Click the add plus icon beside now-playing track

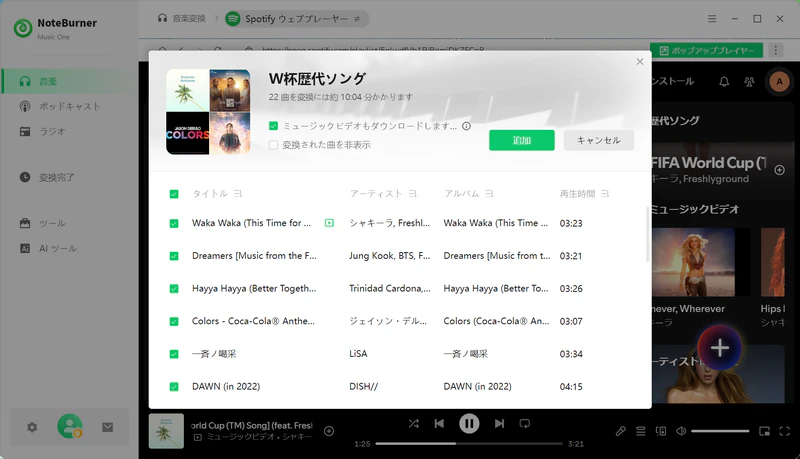[x=329, y=431]
